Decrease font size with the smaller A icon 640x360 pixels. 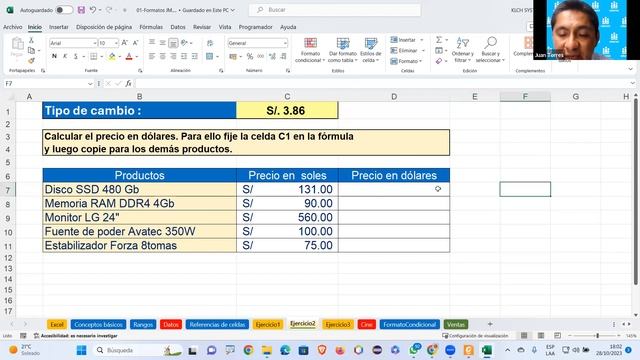coord(136,43)
